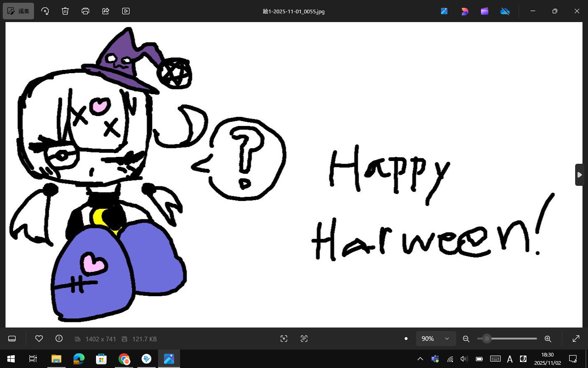Screen dimensions: 588x368
Task: Click the OneDrive cloud icon
Action: click(x=505, y=11)
